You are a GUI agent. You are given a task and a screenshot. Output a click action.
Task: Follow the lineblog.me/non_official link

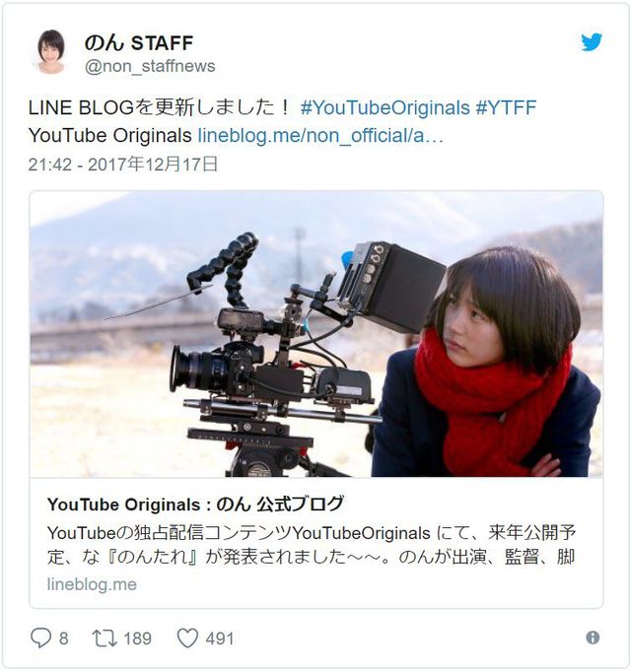click(320, 135)
